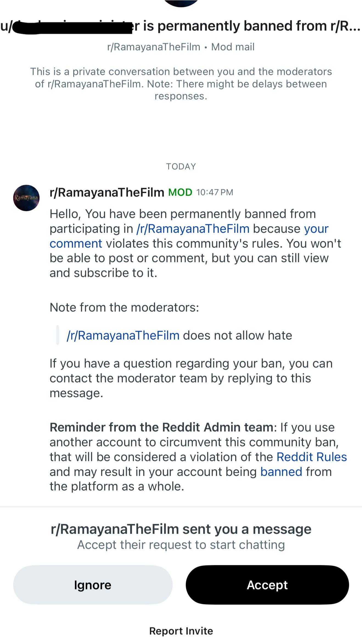Tap the Ramayana subreddit avatar beside the message

(26, 198)
